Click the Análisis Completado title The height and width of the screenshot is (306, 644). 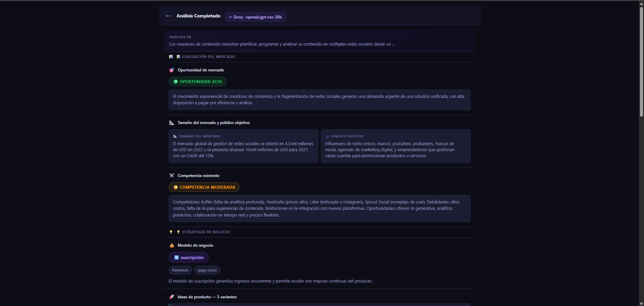pyautogui.click(x=199, y=16)
